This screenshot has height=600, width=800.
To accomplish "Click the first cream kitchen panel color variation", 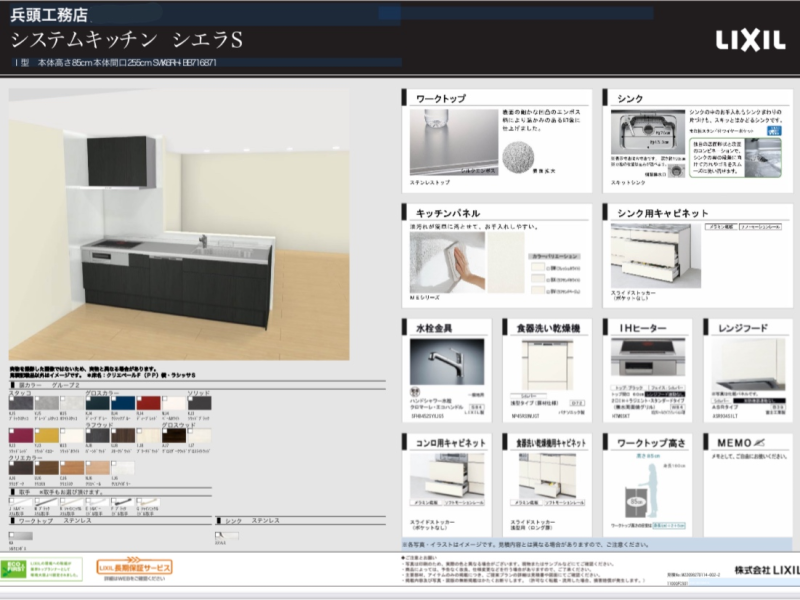I will [538, 267].
